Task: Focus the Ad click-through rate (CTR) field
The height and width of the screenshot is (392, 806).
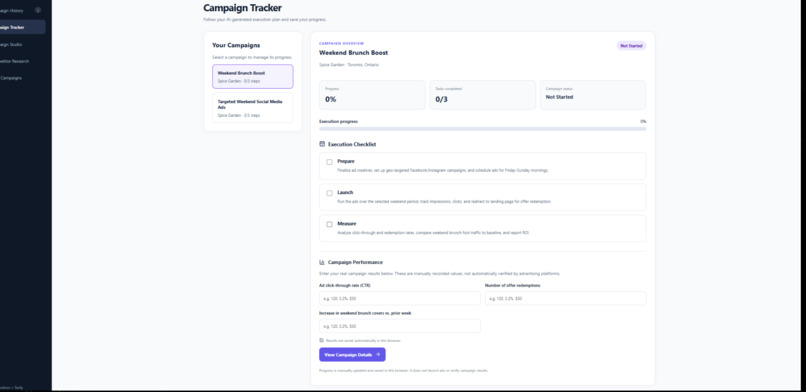Action: click(x=400, y=298)
